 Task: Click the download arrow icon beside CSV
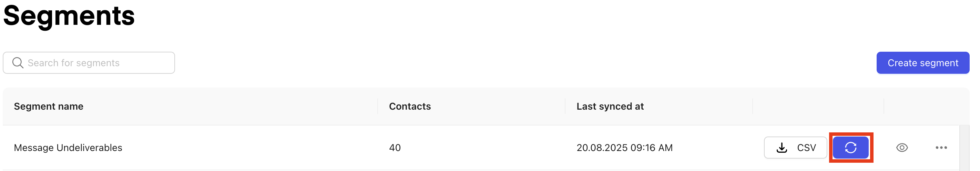tap(782, 148)
